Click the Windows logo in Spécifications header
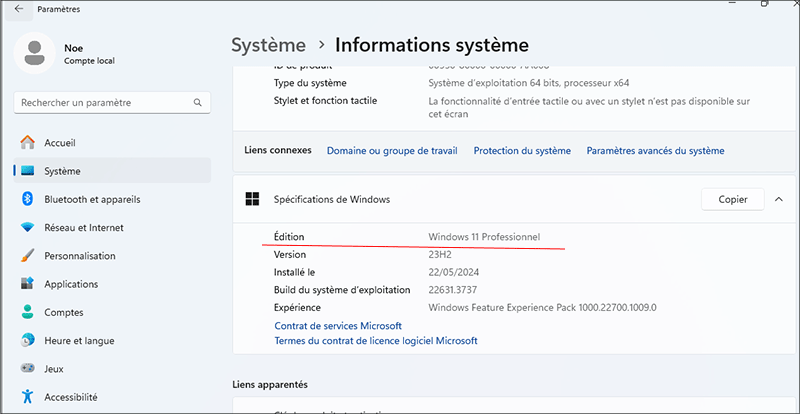This screenshot has width=800, height=414. pos(252,199)
